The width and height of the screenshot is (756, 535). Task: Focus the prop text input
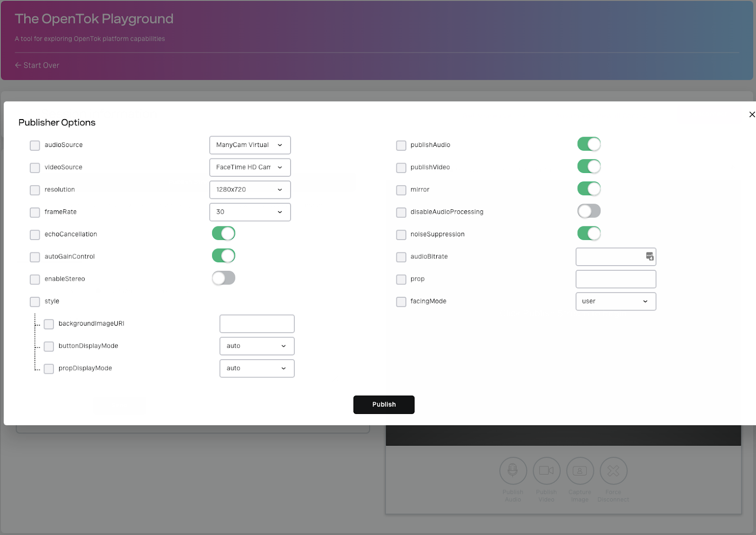pos(616,279)
